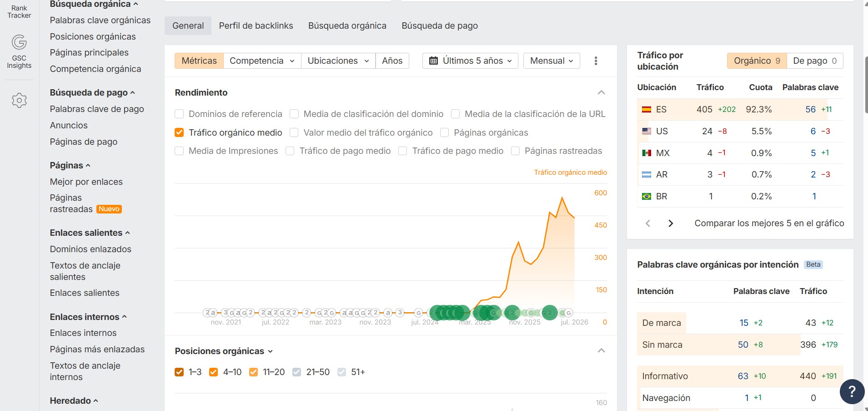
Task: Open Páginas más enlazadas sidebar link
Action: tap(97, 349)
